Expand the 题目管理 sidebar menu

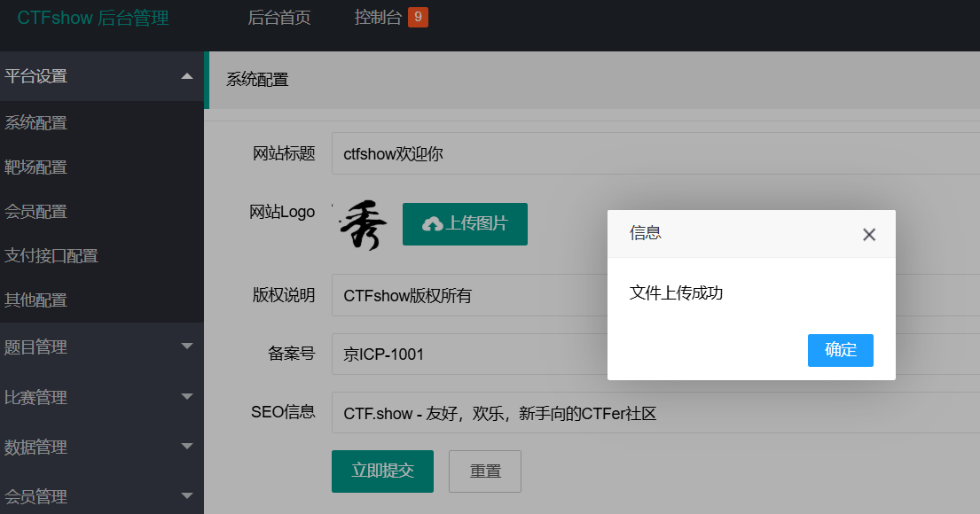pyautogui.click(x=101, y=347)
